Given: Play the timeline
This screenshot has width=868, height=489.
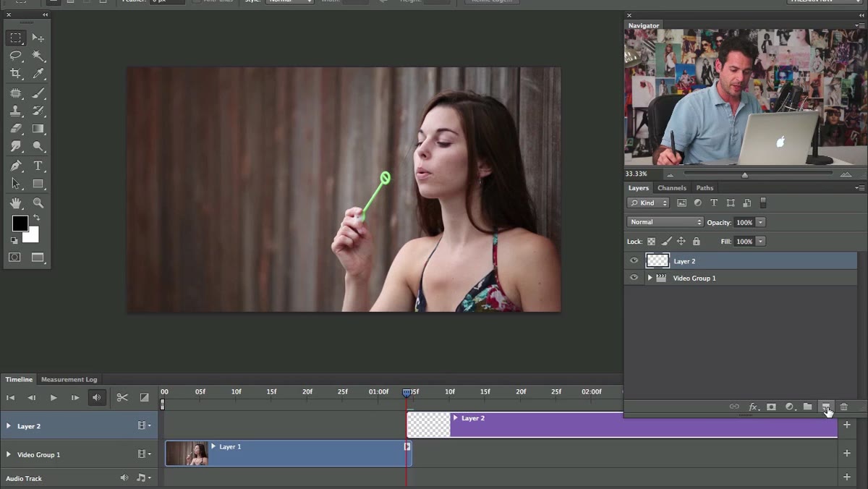Looking at the screenshot, I should tap(54, 397).
